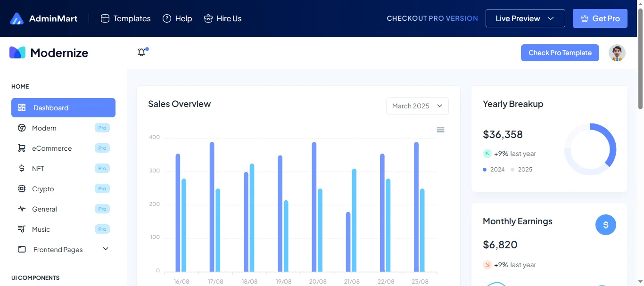Click the Get Pro button
644x286 pixels.
coord(600,18)
